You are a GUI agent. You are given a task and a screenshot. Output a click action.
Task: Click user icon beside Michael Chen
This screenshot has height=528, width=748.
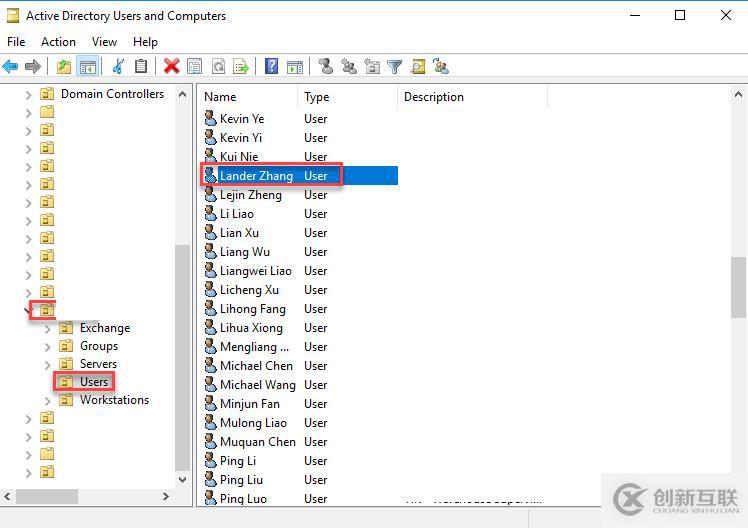(210, 365)
